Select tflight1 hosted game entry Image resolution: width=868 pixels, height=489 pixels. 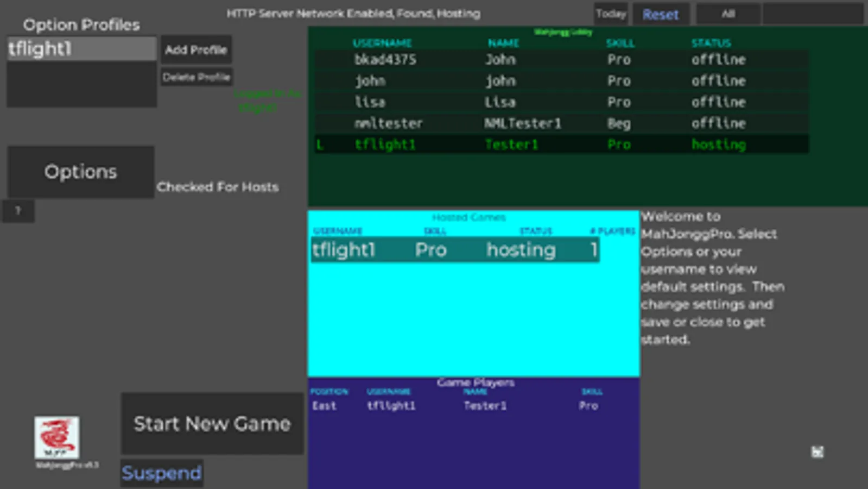(x=455, y=250)
